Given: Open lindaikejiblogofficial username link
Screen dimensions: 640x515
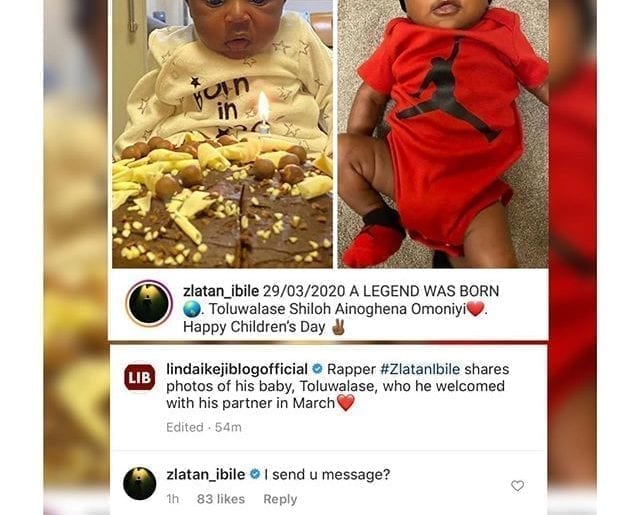Looking at the screenshot, I should pos(237,369).
